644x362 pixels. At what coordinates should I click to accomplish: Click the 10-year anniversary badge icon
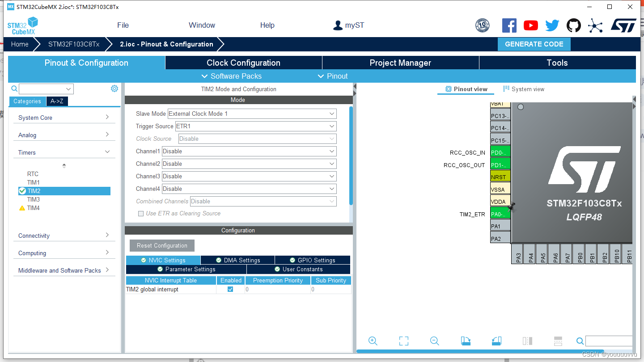(x=482, y=25)
